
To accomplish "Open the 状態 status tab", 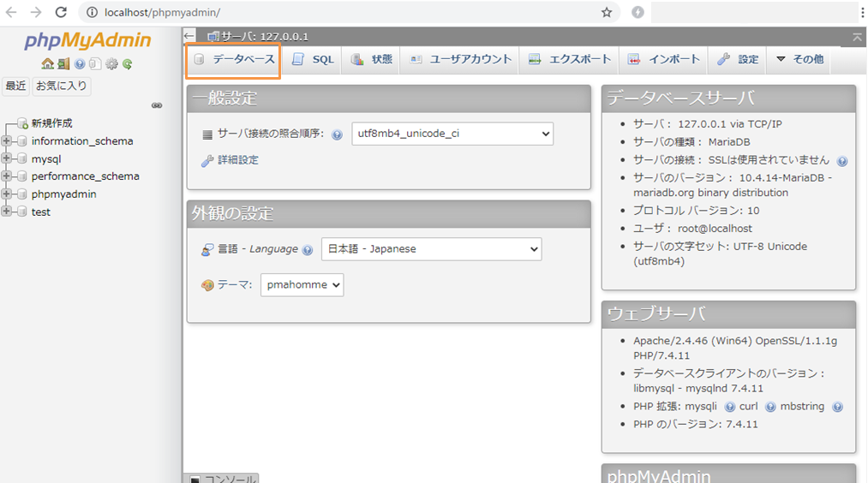I will click(x=372, y=59).
